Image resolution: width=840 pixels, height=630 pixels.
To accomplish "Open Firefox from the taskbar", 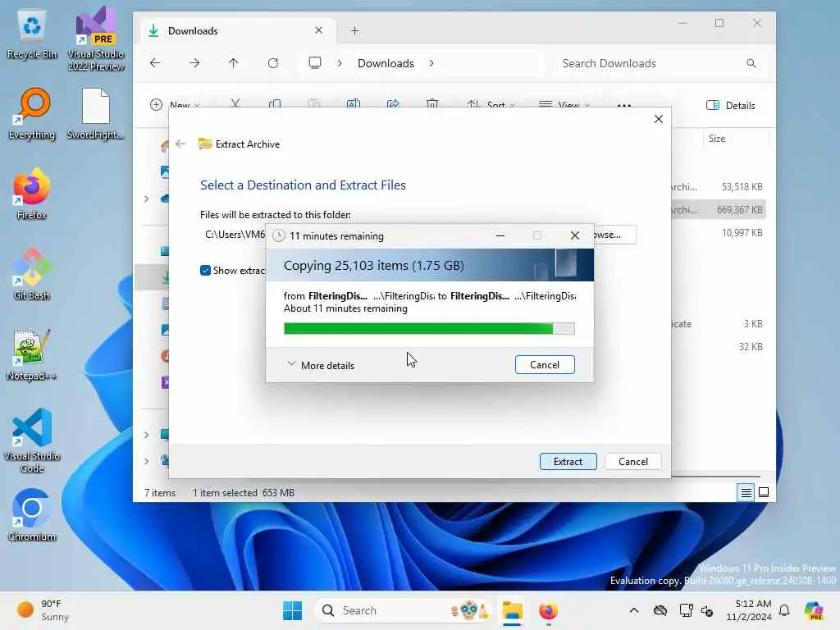I will (548, 610).
